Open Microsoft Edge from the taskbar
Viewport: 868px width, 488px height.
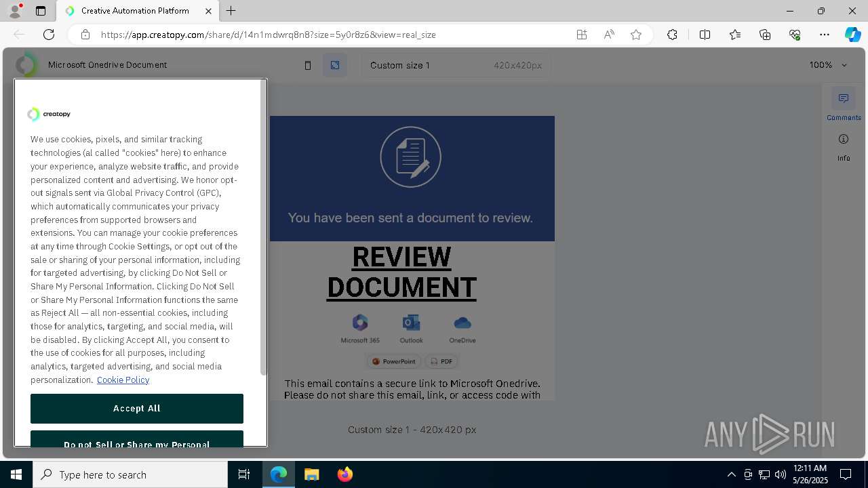[279, 474]
